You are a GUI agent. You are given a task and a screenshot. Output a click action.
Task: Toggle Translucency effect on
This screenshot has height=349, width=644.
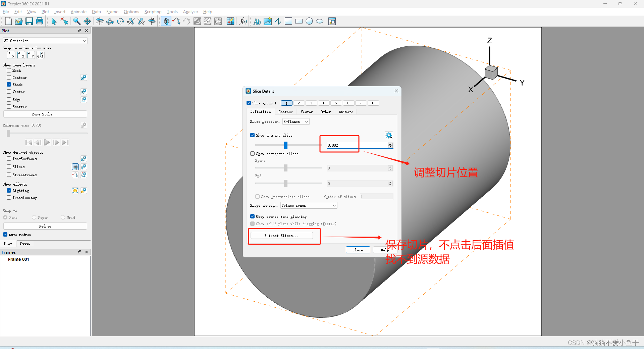9,198
